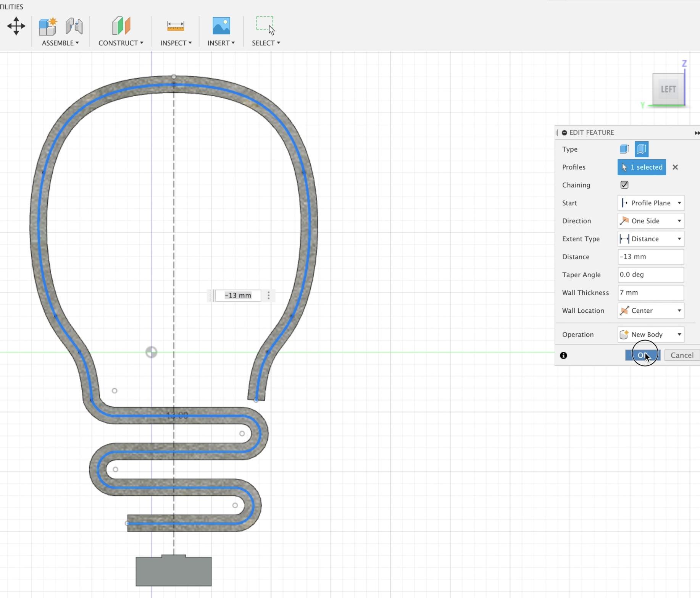Viewport: 700px width, 598px height.
Task: Open the Start dropdown showing Profile Plane
Action: click(650, 203)
